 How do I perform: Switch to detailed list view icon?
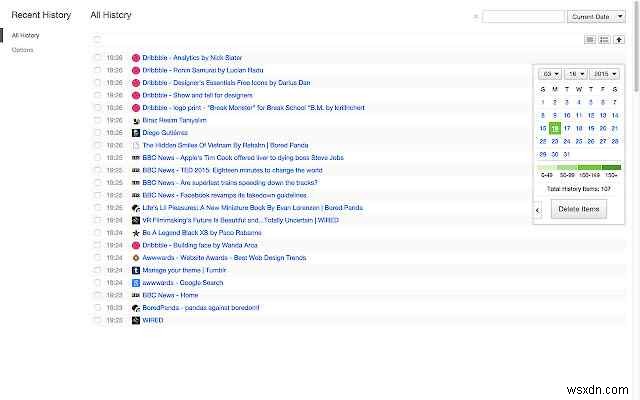604,40
